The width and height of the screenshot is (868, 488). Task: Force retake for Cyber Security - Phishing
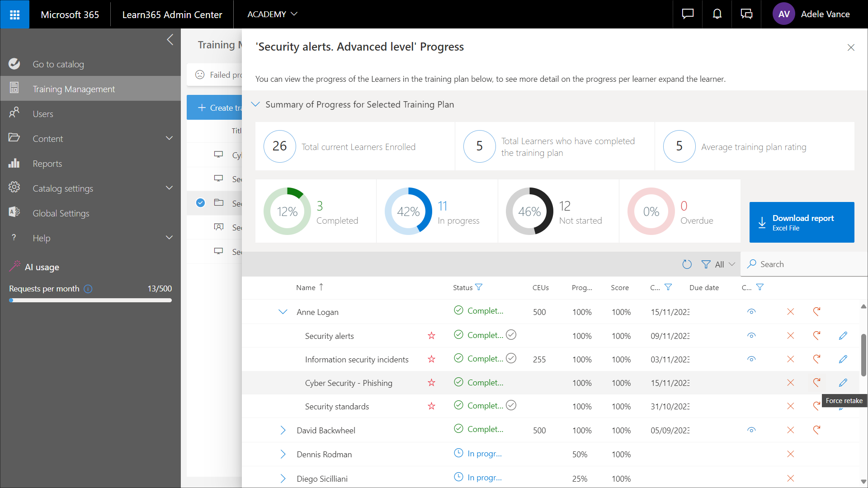tap(816, 383)
